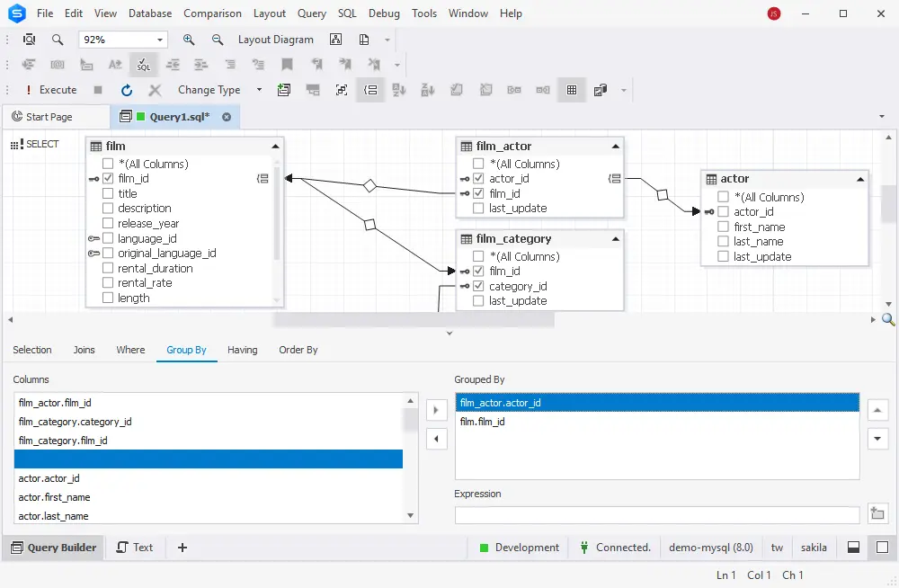Sort ascending with the A-Z icon
The width and height of the screenshot is (899, 588).
tap(399, 90)
